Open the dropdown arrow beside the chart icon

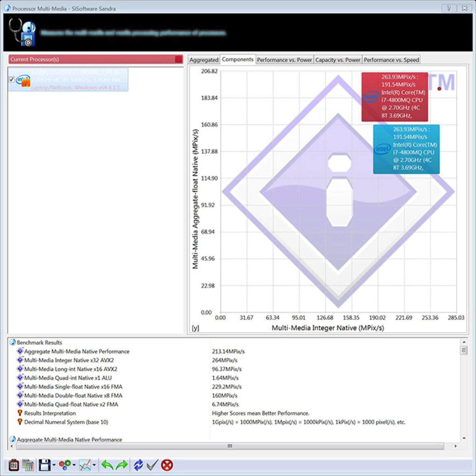click(x=94, y=465)
